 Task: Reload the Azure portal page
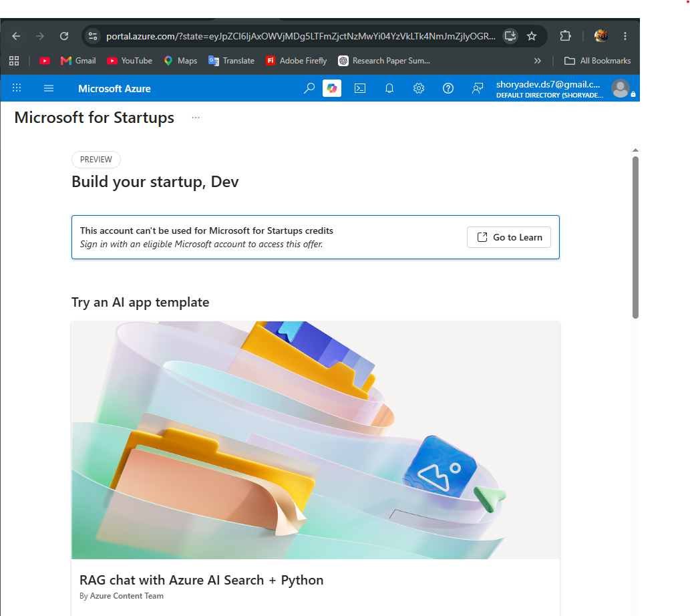pyautogui.click(x=64, y=36)
